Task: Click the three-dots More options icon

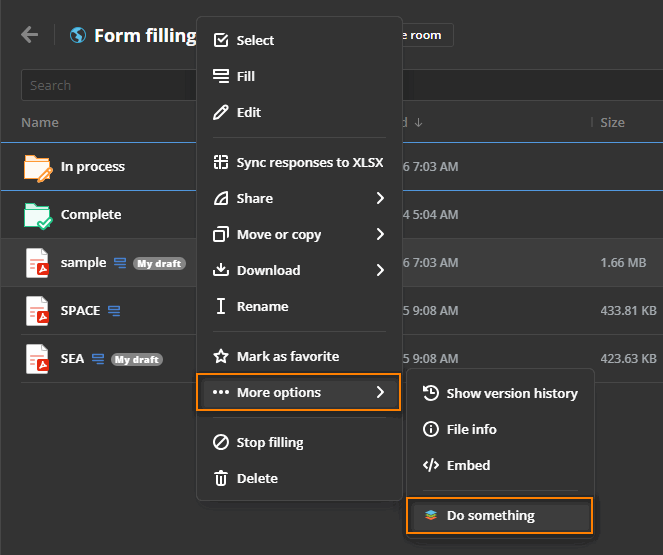Action: [x=221, y=392]
